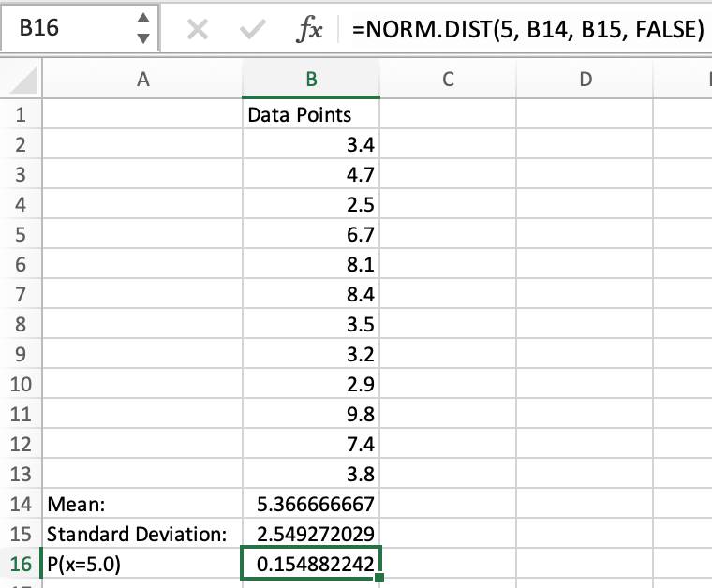Click the Data Points header cell
The height and width of the screenshot is (588, 712).
click(x=311, y=115)
